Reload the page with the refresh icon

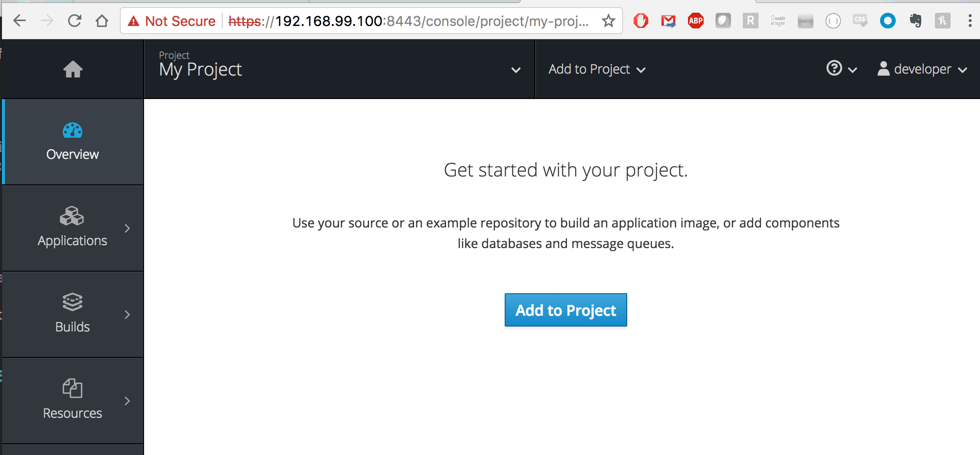tap(74, 21)
